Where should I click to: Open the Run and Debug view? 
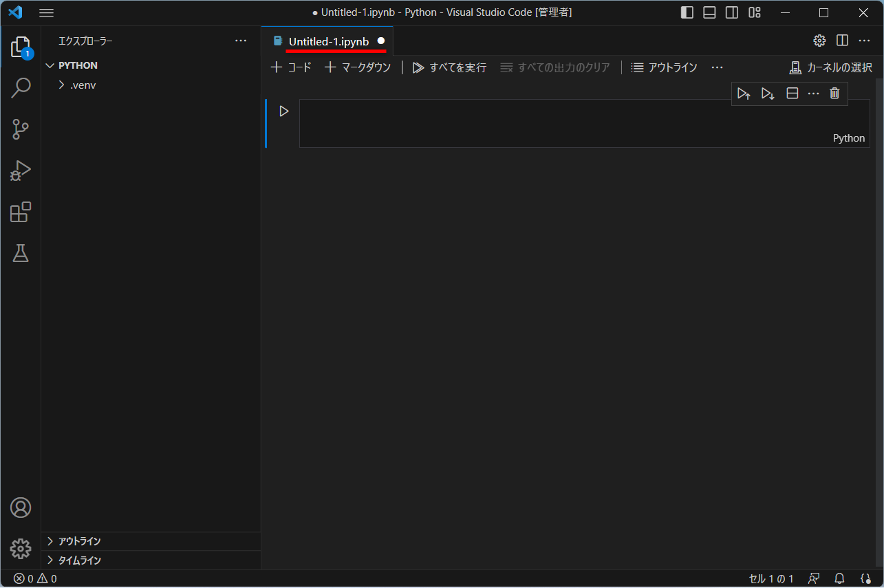(21, 171)
